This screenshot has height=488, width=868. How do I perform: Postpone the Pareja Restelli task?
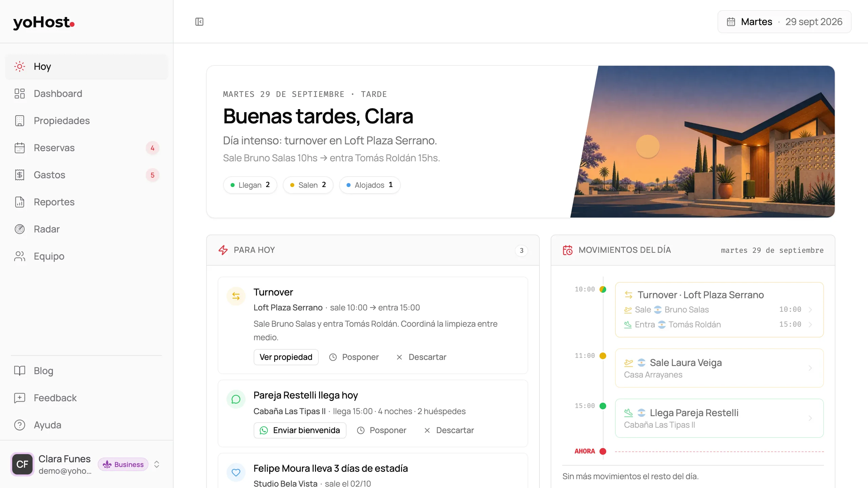[381, 430]
